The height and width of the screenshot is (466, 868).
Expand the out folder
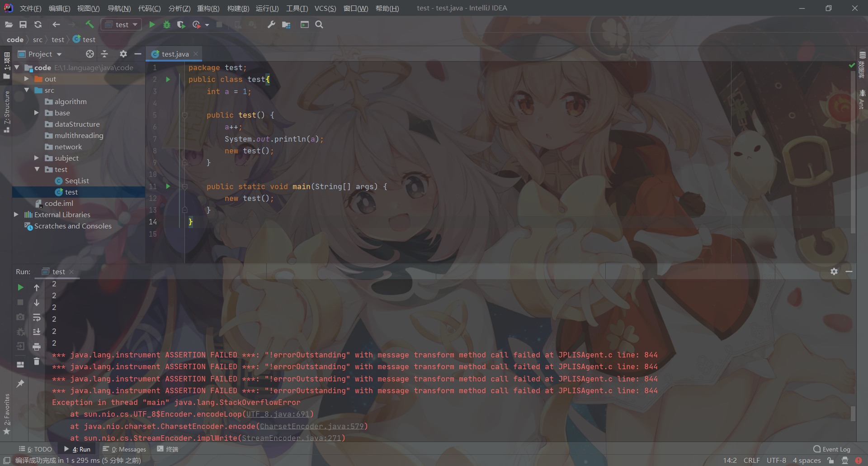[x=26, y=79]
